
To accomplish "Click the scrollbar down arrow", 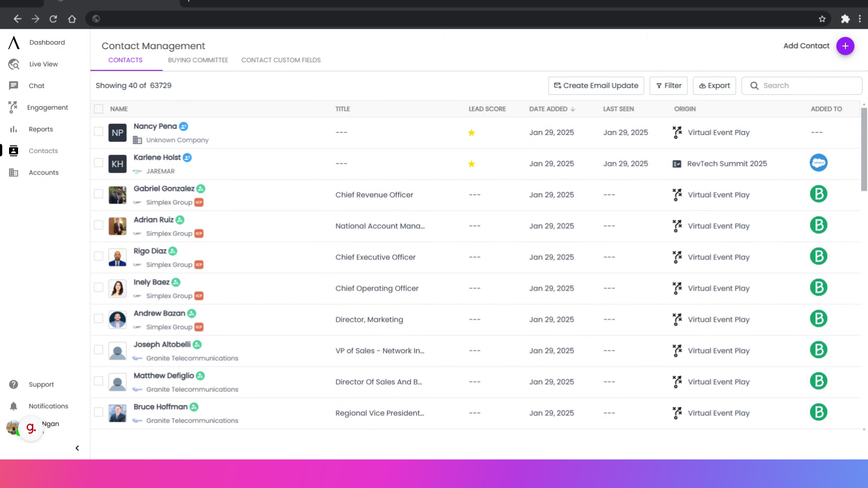I will [864, 430].
